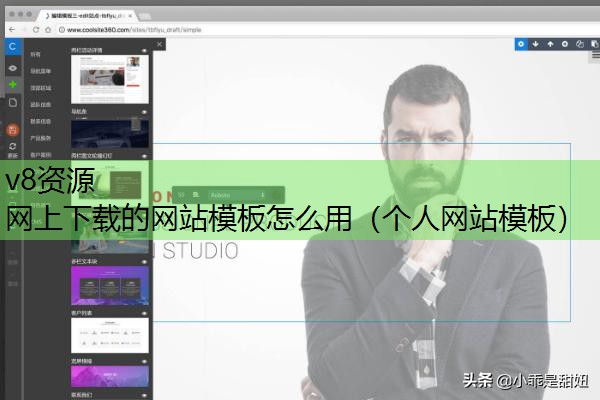Screen dimensions: 600x400
Task: Click the orange round save icon
Action: pyautogui.click(x=13, y=130)
